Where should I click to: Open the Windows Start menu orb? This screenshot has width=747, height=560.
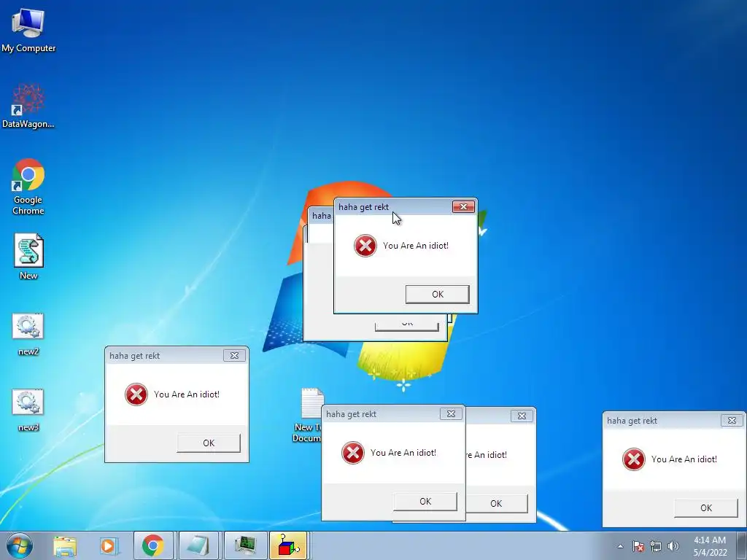click(x=20, y=545)
